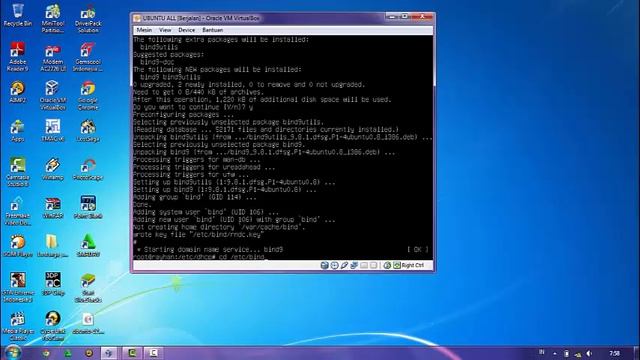Select the Freemake Video shortcut

pos(18,211)
